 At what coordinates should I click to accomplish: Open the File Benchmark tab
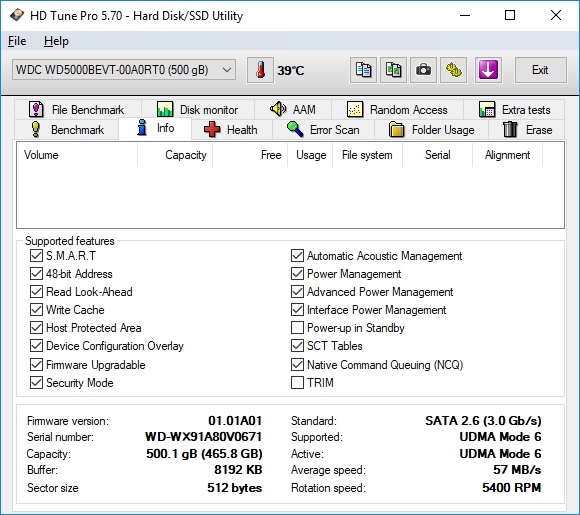point(77,110)
